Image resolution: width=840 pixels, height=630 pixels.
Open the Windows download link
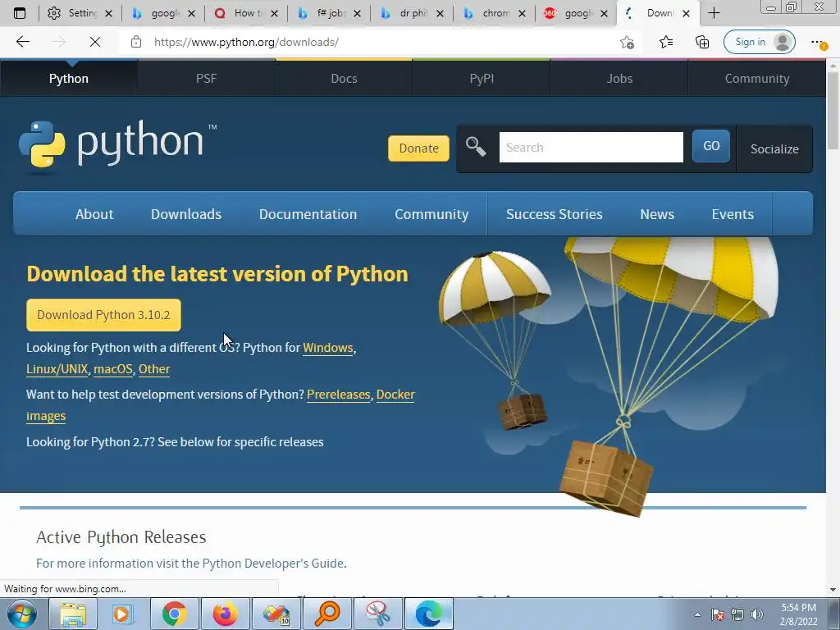pos(328,348)
